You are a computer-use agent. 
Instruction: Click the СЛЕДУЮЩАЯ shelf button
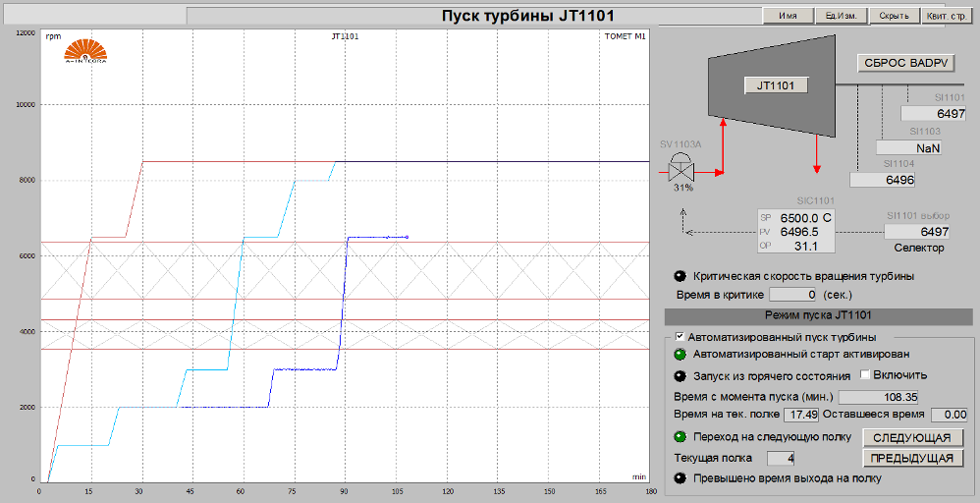point(912,437)
